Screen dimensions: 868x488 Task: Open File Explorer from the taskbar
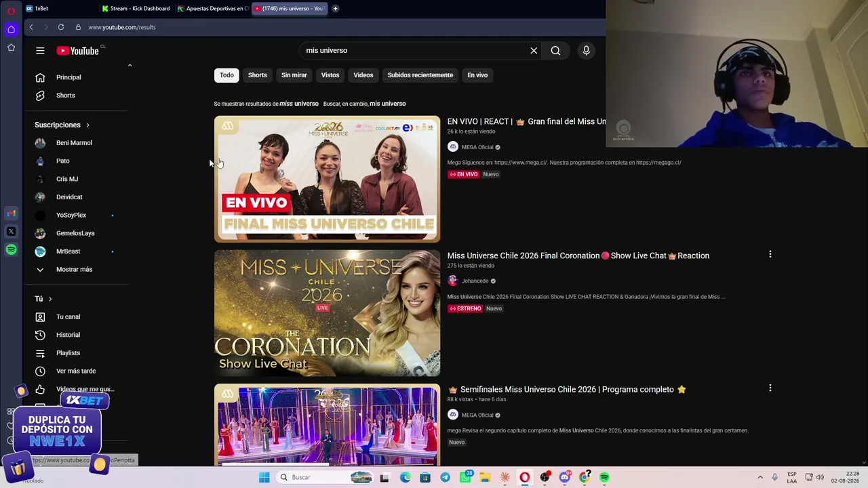(x=485, y=477)
